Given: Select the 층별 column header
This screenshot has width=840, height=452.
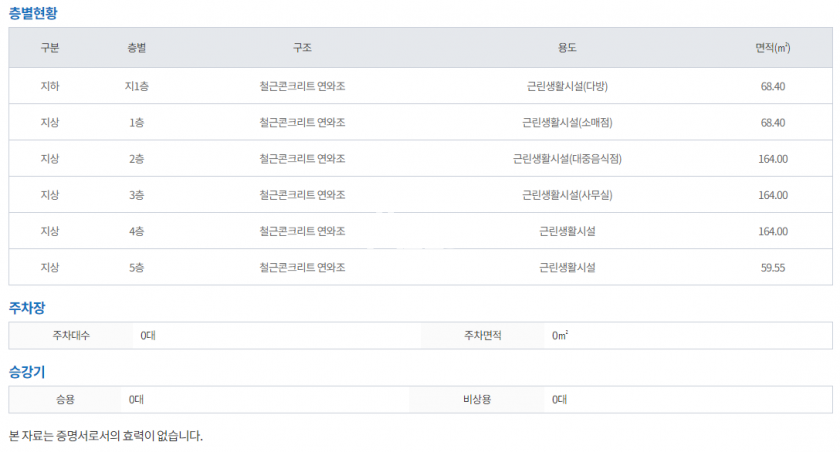Looking at the screenshot, I should click(137, 48).
